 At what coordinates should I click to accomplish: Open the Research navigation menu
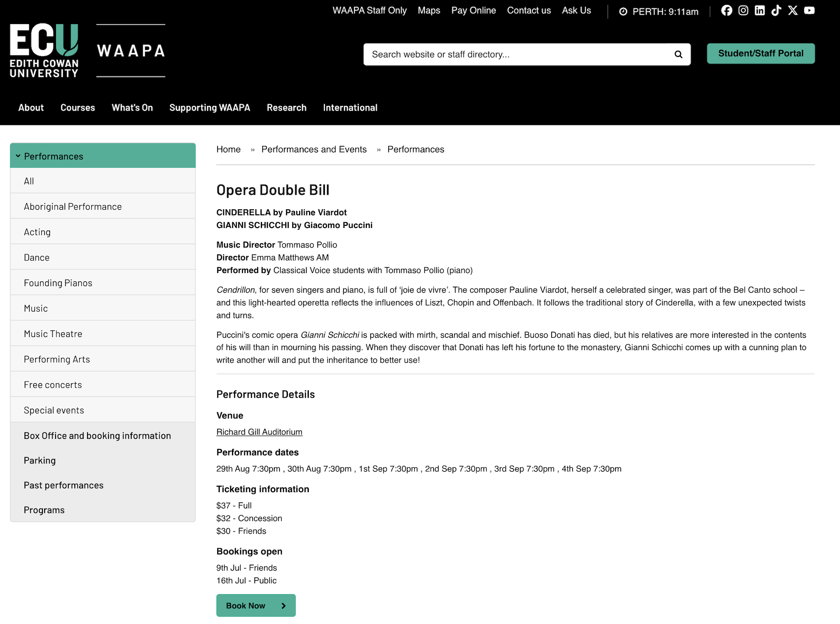coord(287,108)
